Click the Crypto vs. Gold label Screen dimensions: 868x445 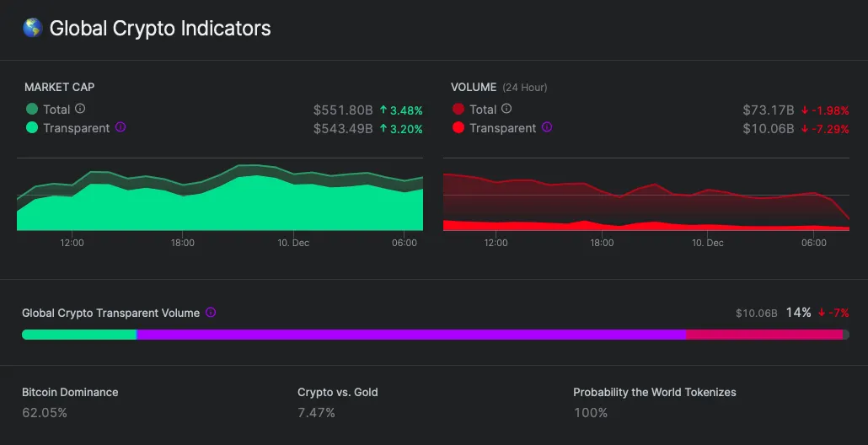[x=338, y=392]
